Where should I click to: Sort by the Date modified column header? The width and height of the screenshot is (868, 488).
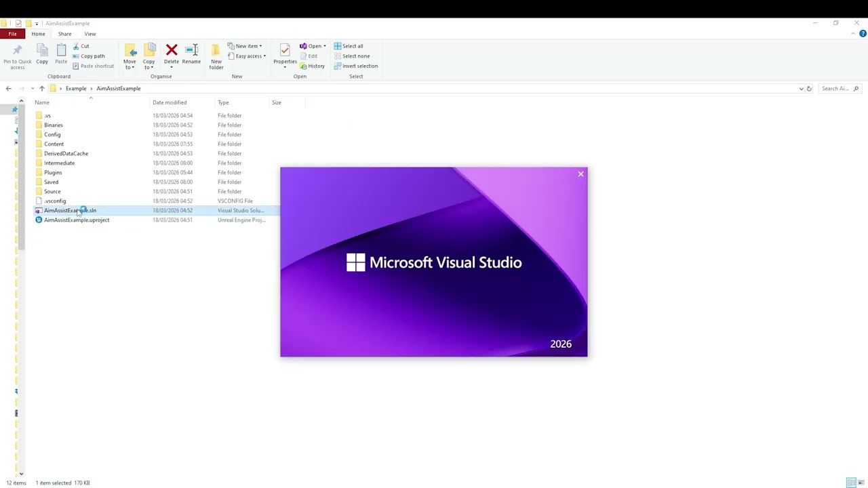182,102
